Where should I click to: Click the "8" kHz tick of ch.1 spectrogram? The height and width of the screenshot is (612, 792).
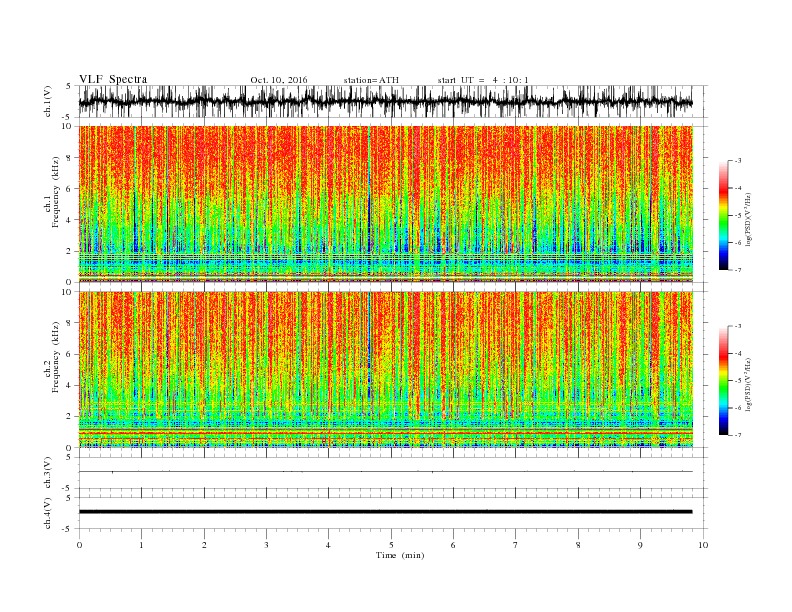point(70,158)
